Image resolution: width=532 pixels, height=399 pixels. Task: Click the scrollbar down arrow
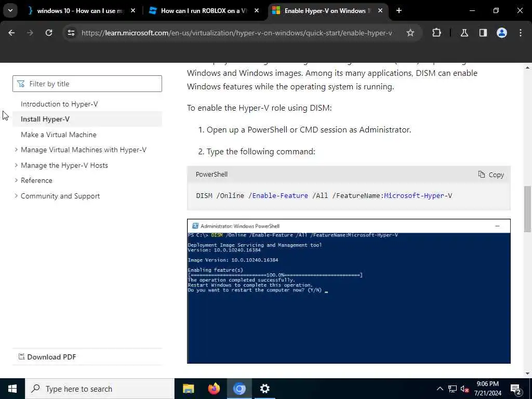click(x=527, y=374)
